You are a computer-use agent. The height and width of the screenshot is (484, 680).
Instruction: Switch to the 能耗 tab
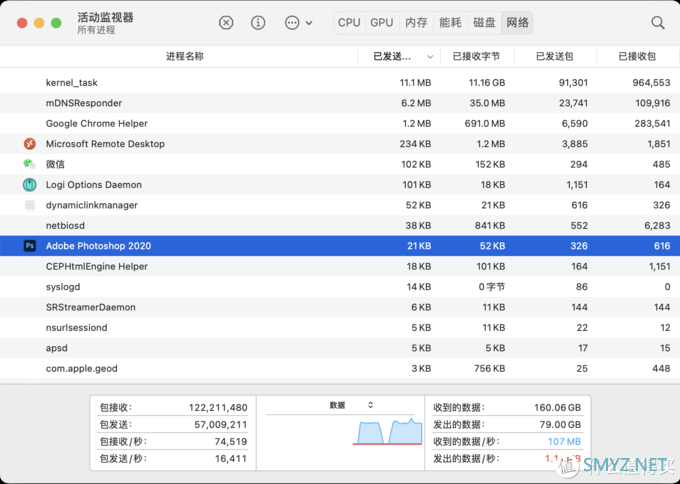pyautogui.click(x=450, y=23)
